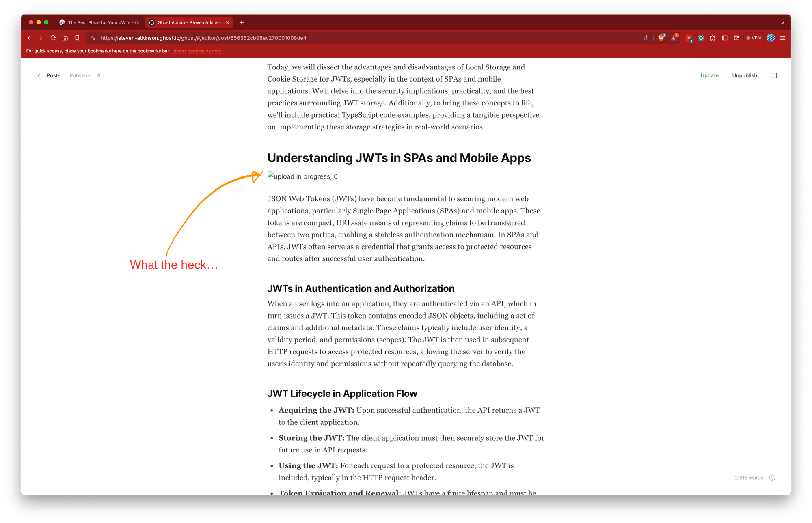812x523 pixels.
Task: Toggle the screen reader/display mode icon
Action: (774, 75)
